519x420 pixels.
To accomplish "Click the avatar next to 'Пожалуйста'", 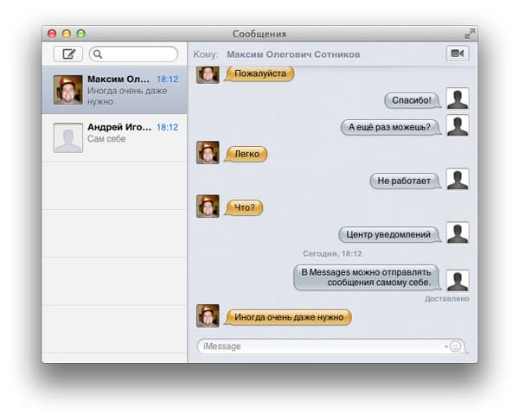I will pyautogui.click(x=208, y=74).
